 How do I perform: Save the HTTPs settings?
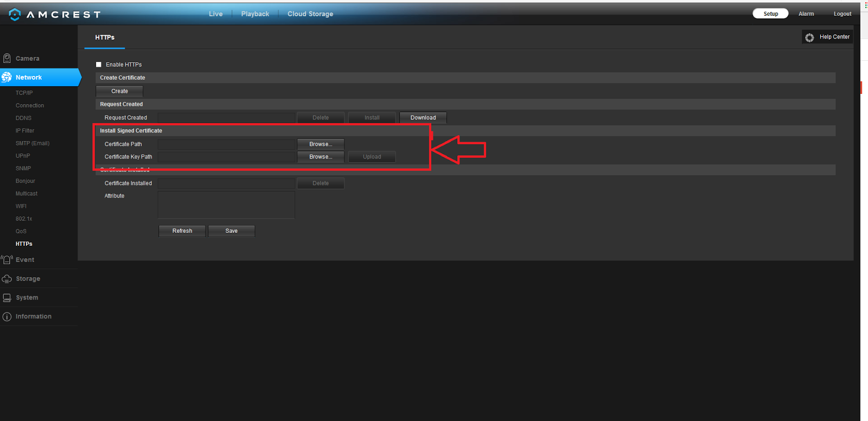[232, 231]
